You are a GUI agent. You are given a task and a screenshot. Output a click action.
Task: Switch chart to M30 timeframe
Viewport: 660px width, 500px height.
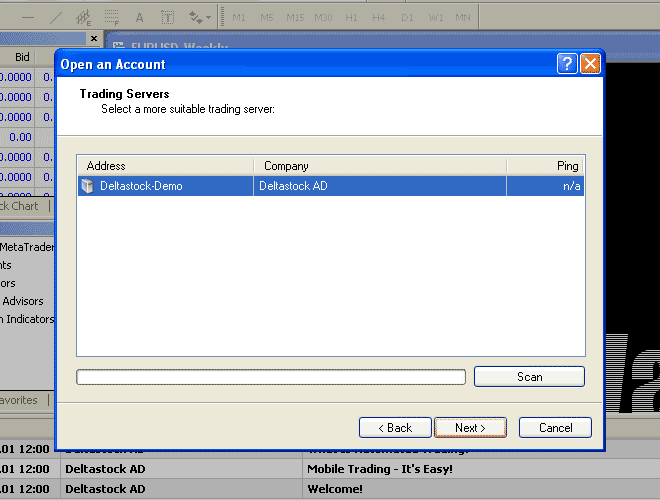tap(323, 18)
